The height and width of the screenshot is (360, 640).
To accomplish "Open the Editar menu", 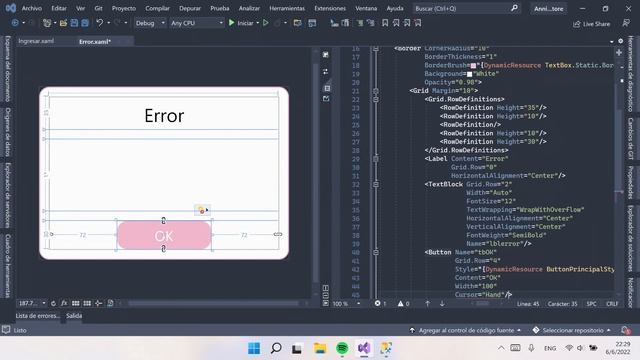I will coord(59,8).
